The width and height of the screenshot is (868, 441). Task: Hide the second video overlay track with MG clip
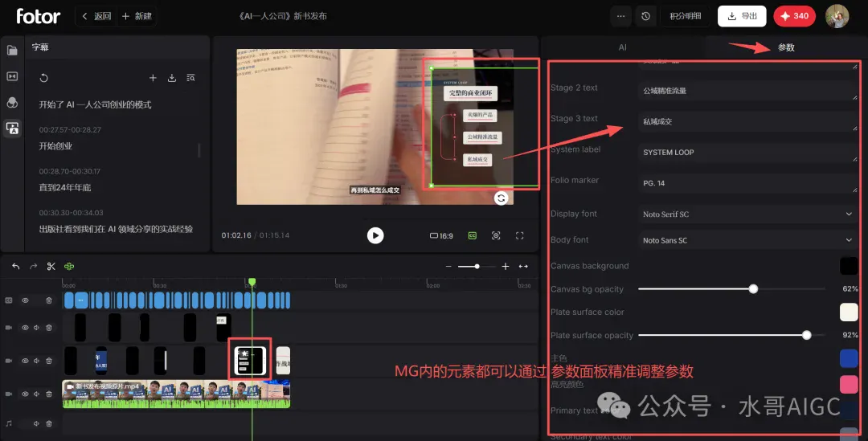(25, 361)
